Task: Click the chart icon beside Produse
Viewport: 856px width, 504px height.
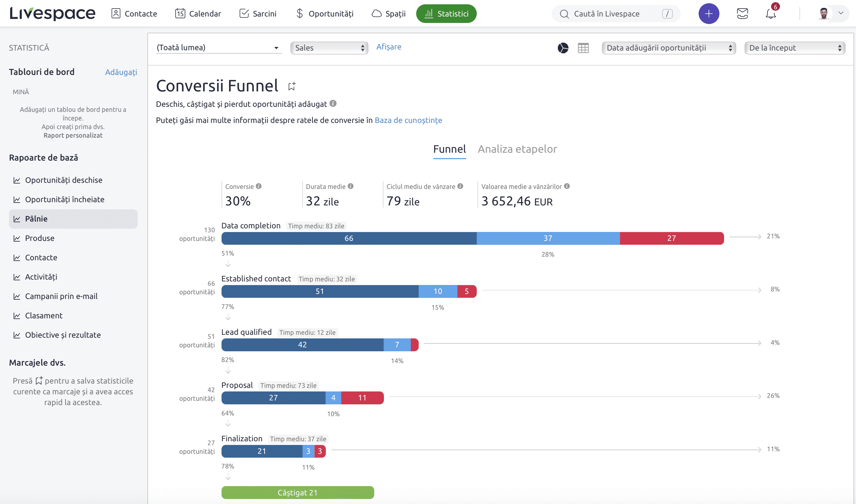Action: tap(16, 238)
